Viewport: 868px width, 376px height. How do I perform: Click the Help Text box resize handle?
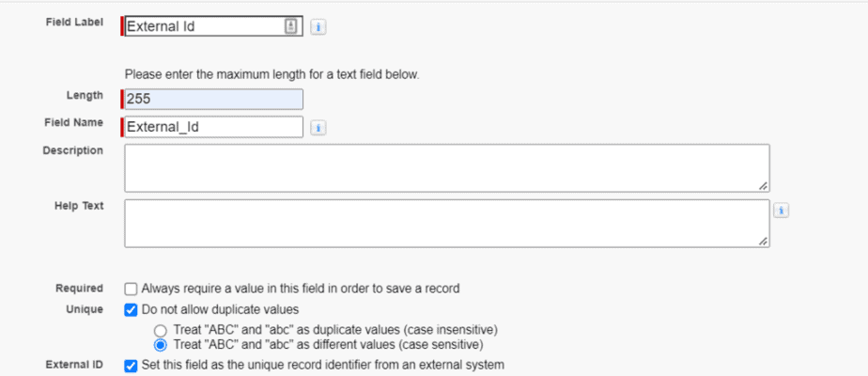click(764, 241)
